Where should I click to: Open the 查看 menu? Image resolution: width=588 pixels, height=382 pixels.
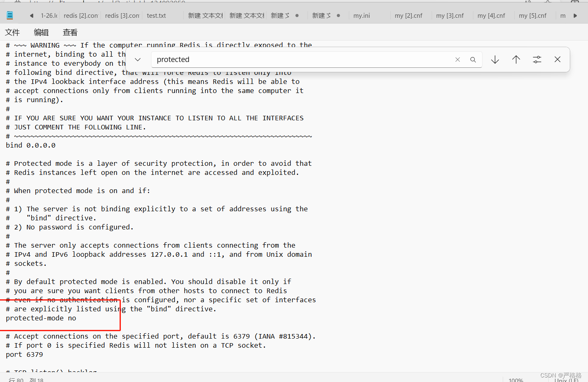[x=70, y=32]
